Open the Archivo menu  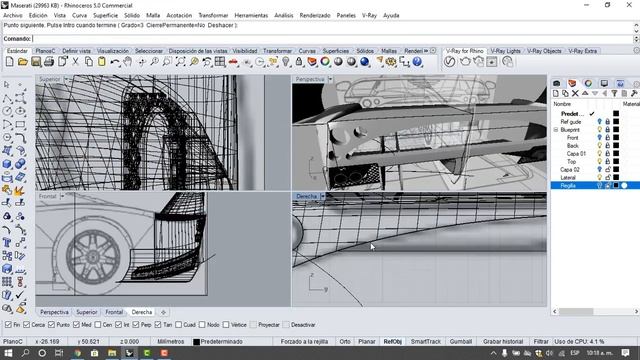click(13, 15)
